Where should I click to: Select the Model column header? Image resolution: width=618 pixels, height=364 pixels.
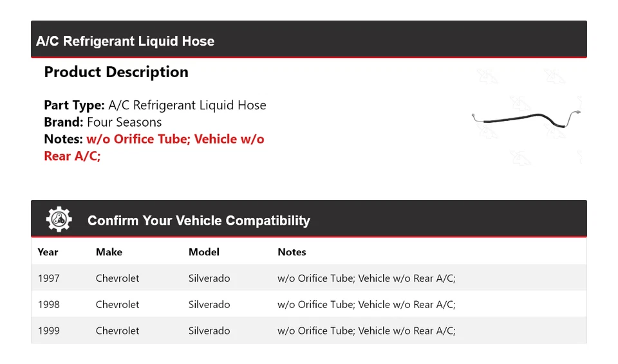pos(203,252)
